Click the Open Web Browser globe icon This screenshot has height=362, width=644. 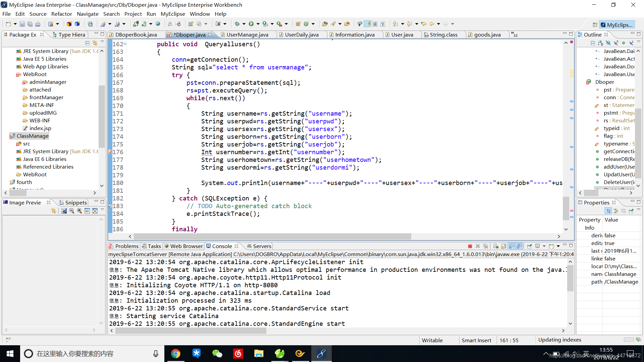[x=158, y=24]
